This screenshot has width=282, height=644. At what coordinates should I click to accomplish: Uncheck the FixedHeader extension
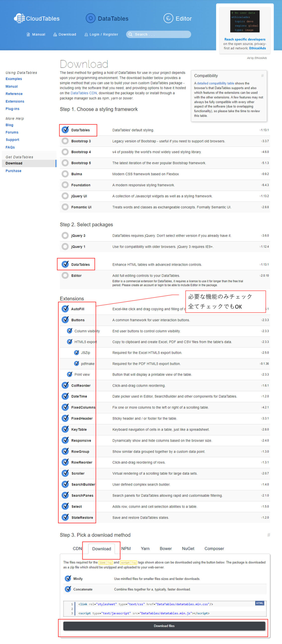tap(65, 418)
